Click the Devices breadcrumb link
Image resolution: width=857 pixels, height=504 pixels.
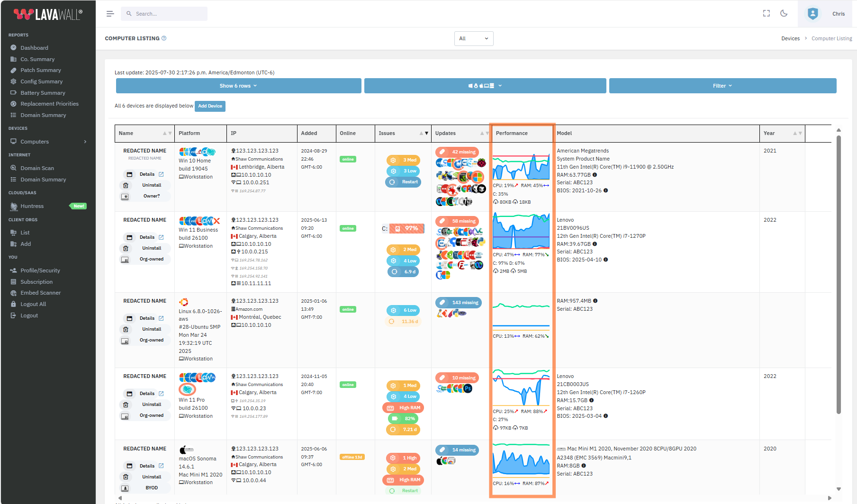point(790,39)
